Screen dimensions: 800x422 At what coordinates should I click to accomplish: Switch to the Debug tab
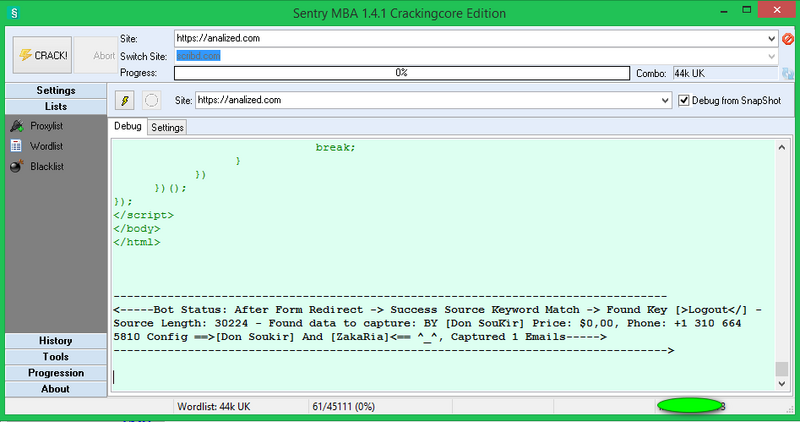[x=128, y=126]
